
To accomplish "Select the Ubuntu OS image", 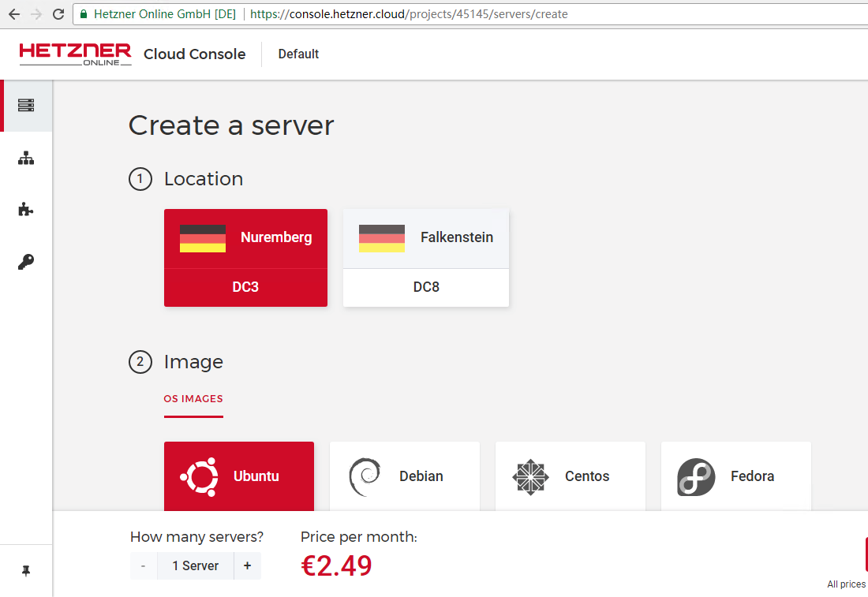I will [x=238, y=476].
